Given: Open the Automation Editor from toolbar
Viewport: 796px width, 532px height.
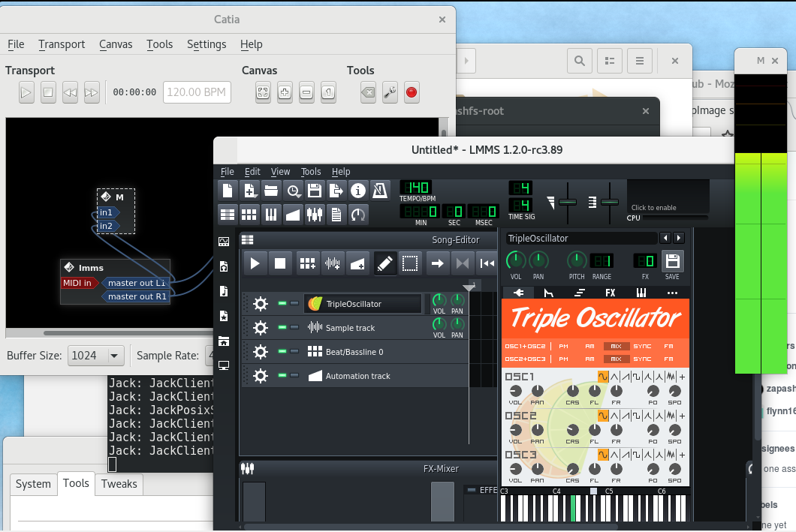Looking at the screenshot, I should [293, 215].
